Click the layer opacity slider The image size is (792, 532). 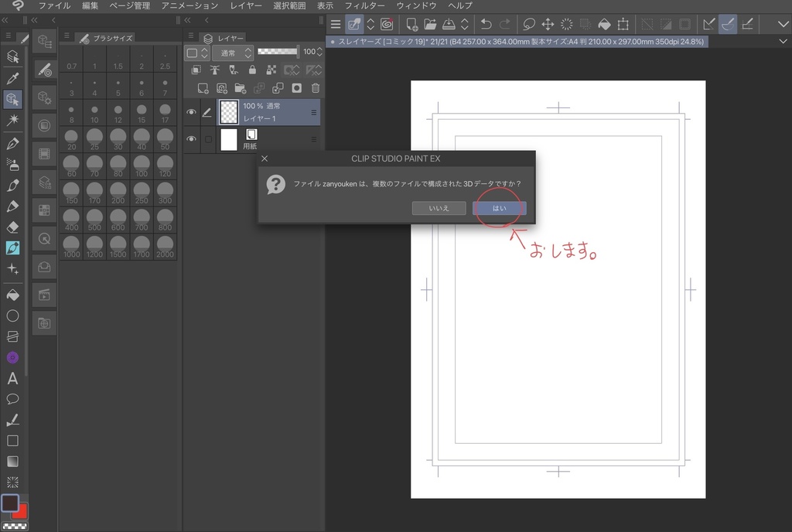(278, 52)
